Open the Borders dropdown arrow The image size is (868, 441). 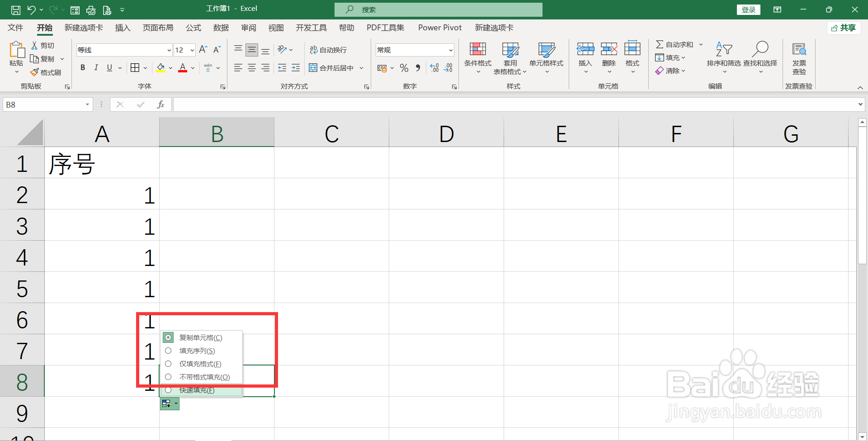coord(145,68)
